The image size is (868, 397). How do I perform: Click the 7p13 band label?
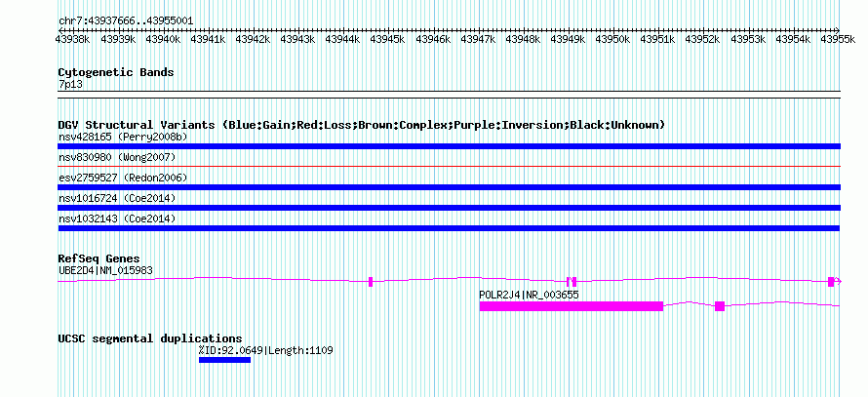click(x=70, y=84)
